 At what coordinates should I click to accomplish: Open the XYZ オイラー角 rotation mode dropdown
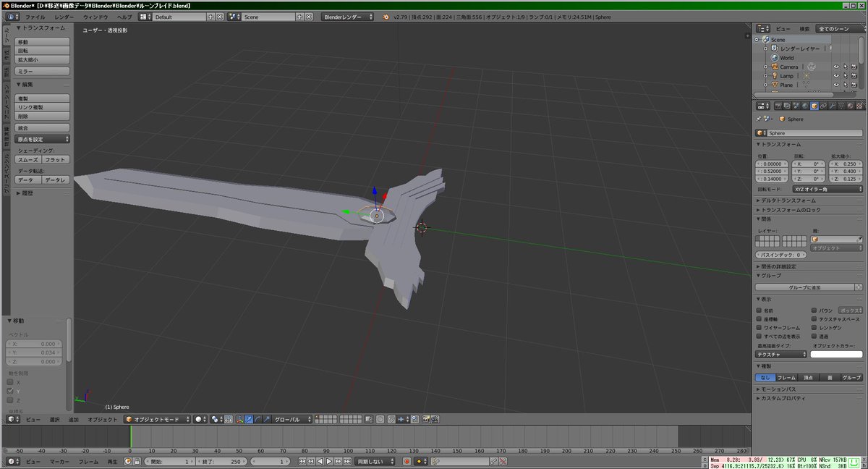827,188
